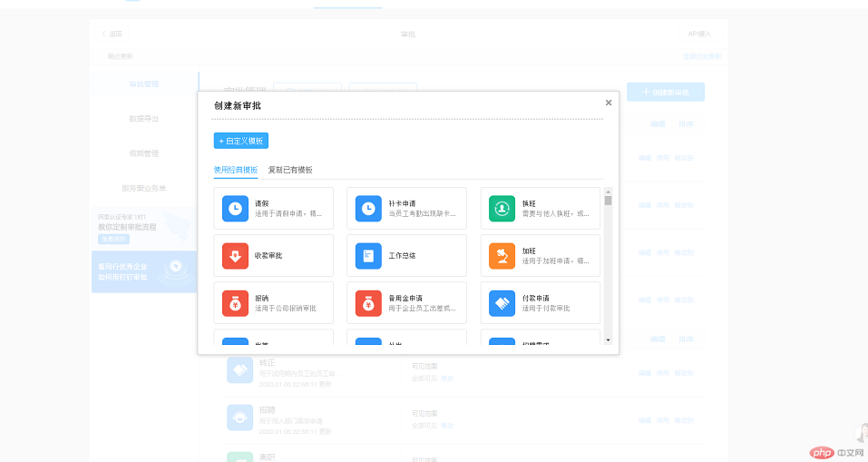The height and width of the screenshot is (462, 868).
Task: Pick the green 换班 shift swap icon
Action: 502,208
